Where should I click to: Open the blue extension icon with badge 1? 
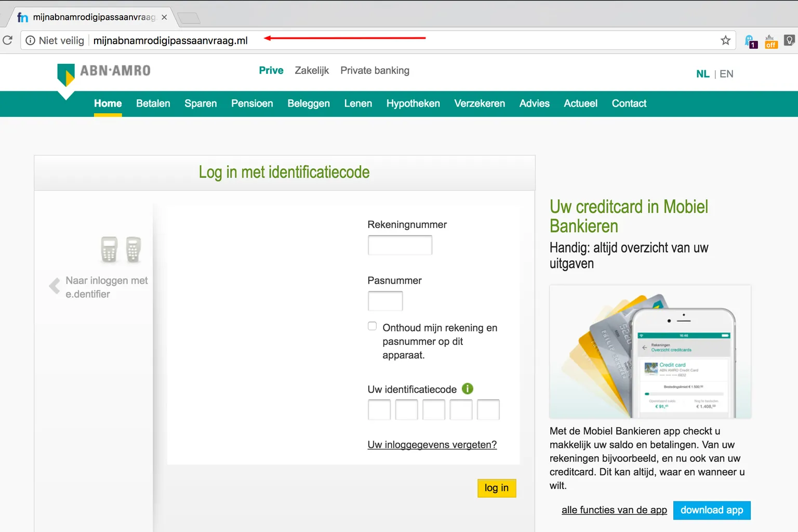(750, 42)
